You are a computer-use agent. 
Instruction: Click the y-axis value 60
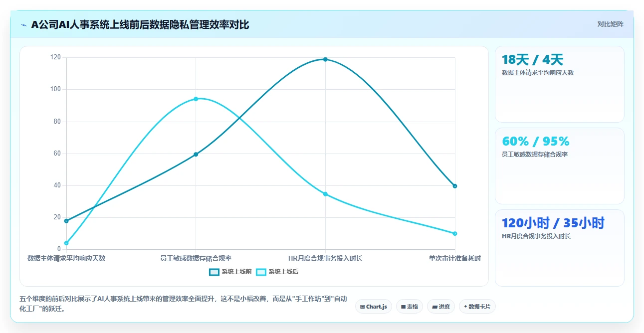57,153
